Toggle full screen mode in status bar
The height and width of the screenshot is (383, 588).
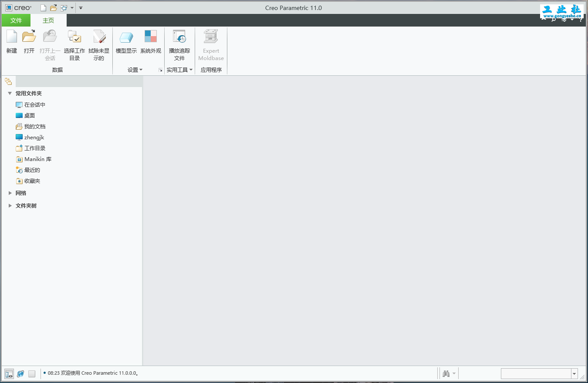(x=32, y=373)
